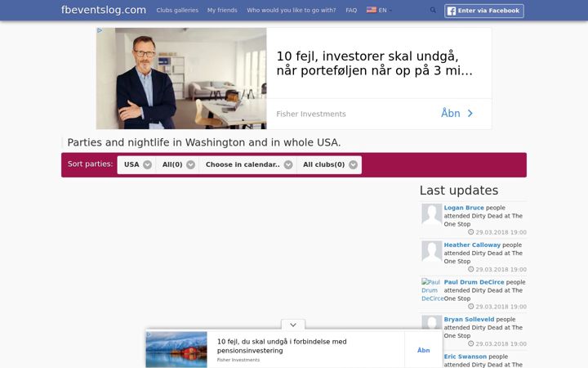Expand the All(0) parties dropdown
This screenshot has height=368, width=588.
tap(178, 165)
